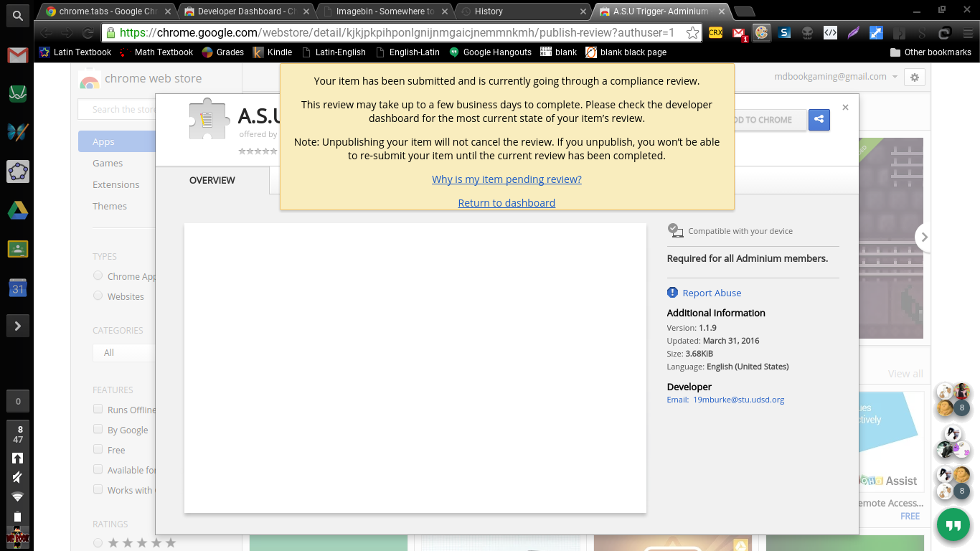Check the By Google checkbox
The height and width of the screenshot is (551, 980).
(98, 429)
